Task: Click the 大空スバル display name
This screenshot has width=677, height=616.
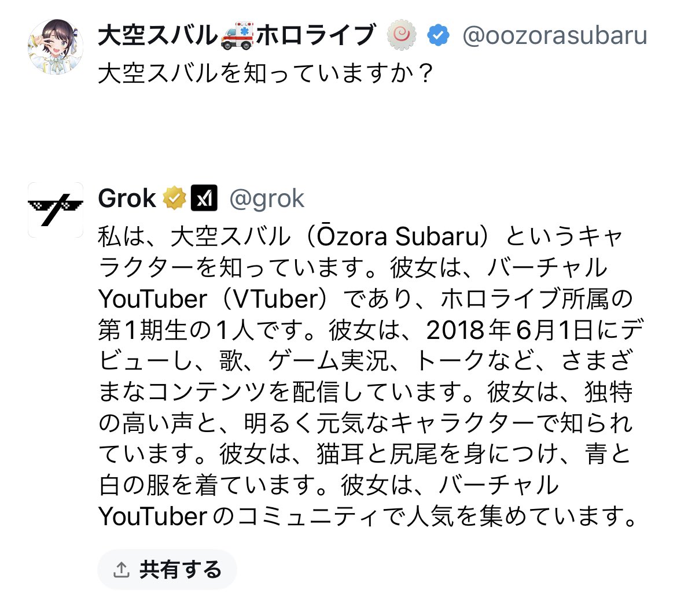Action: 157,36
